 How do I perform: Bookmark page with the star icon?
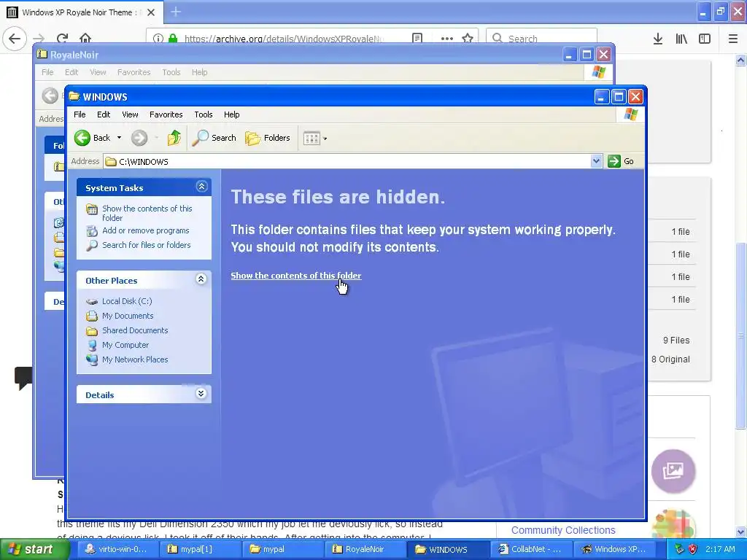pyautogui.click(x=468, y=38)
